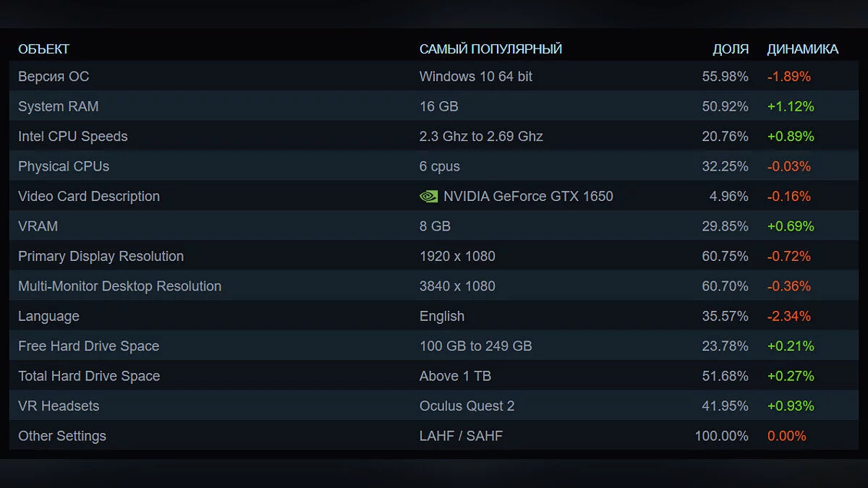The image size is (868, 488).
Task: Click the Other Settings row
Action: [62, 436]
